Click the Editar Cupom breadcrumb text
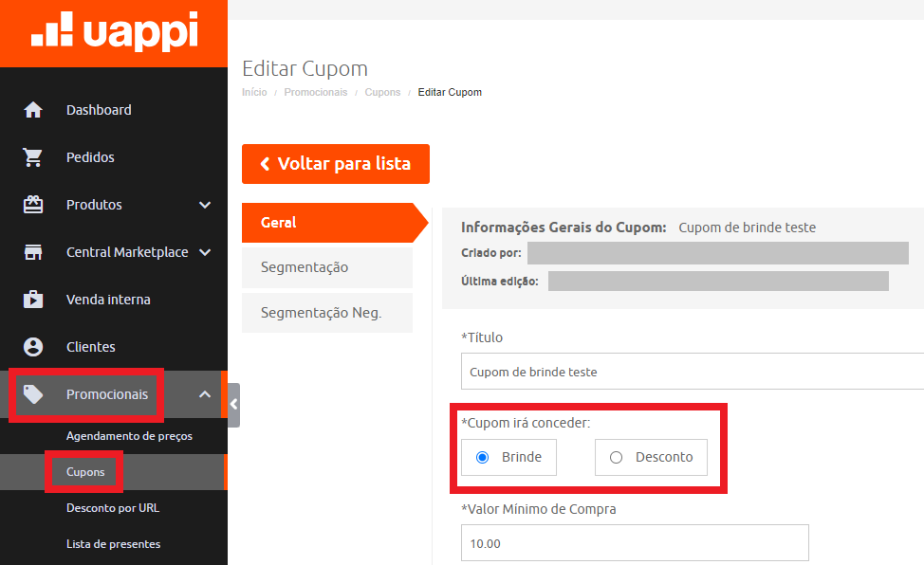This screenshot has height=565, width=924. pos(450,93)
